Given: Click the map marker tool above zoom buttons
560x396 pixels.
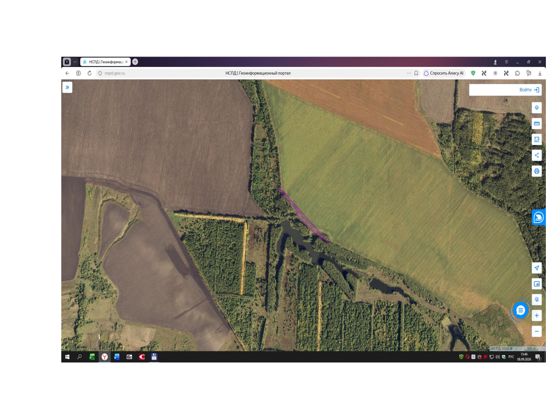Looking at the screenshot, I should click(x=536, y=300).
